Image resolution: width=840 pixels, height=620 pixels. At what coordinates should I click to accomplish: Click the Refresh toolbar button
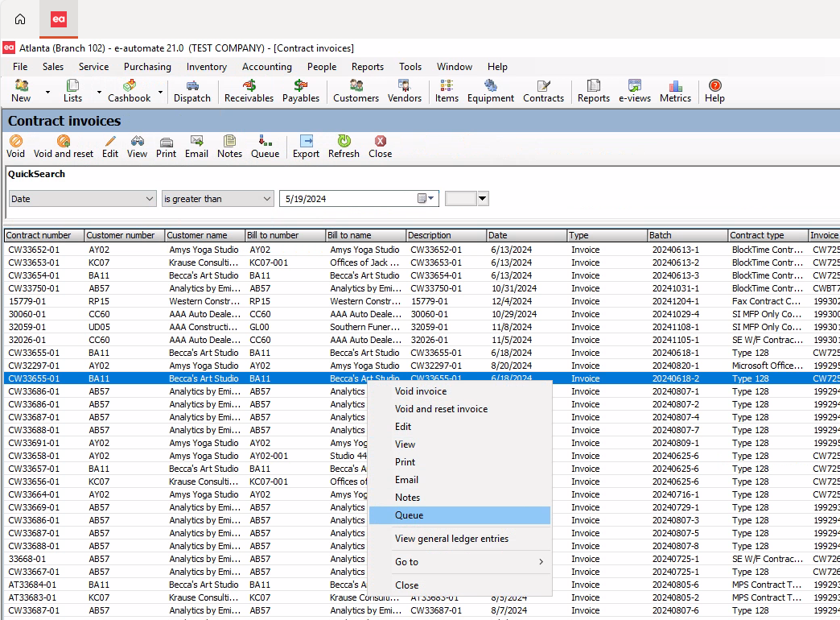344,147
